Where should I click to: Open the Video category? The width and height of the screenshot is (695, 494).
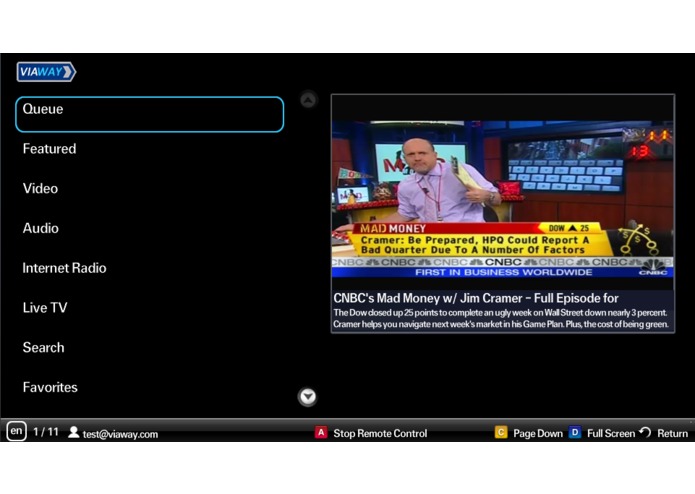click(x=40, y=189)
